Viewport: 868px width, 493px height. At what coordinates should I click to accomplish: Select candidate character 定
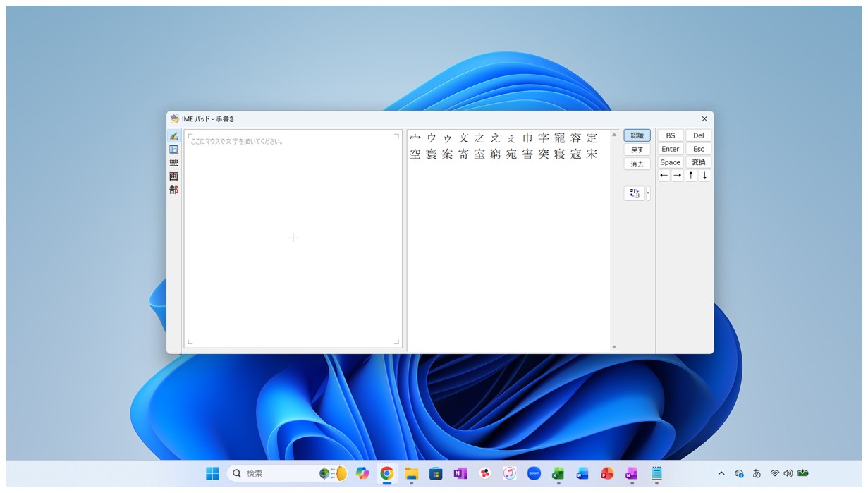pyautogui.click(x=592, y=138)
